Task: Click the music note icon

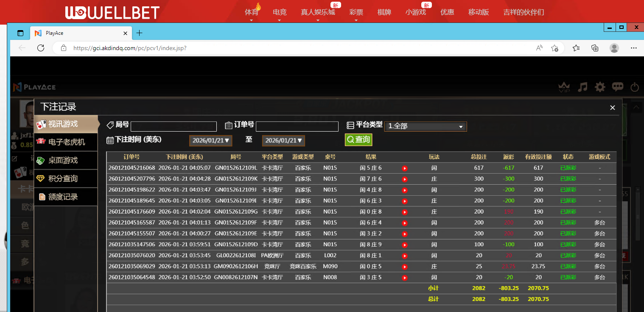Action: 583,87
